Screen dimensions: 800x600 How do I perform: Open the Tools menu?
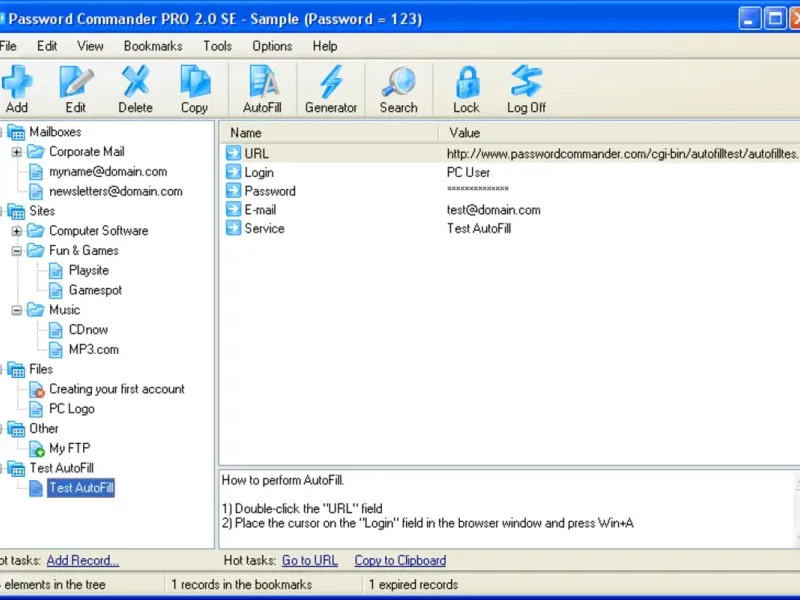[217, 46]
